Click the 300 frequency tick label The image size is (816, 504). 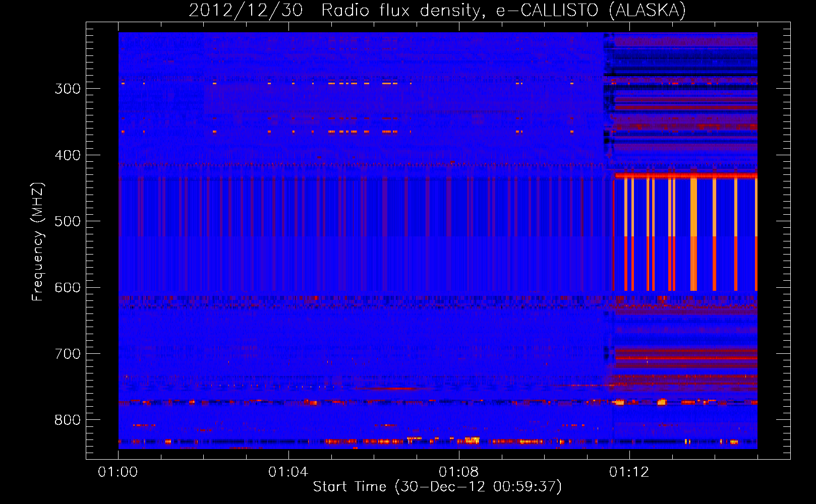[68, 89]
